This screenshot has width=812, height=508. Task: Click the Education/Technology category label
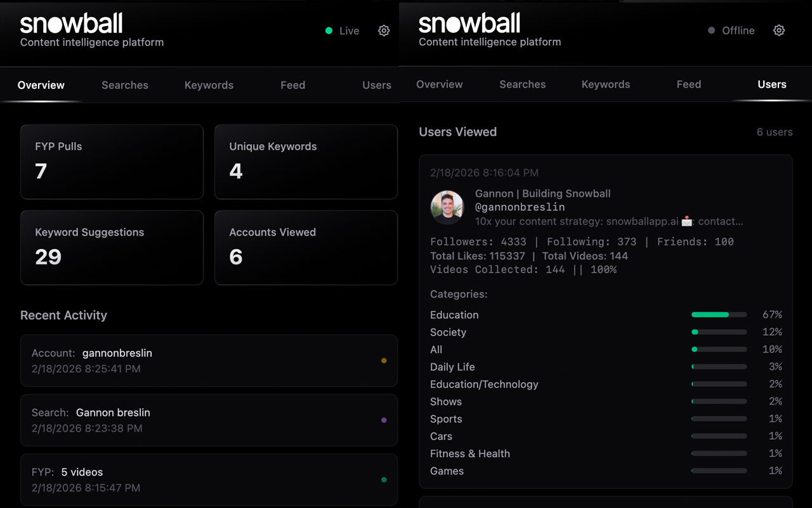[x=484, y=384]
